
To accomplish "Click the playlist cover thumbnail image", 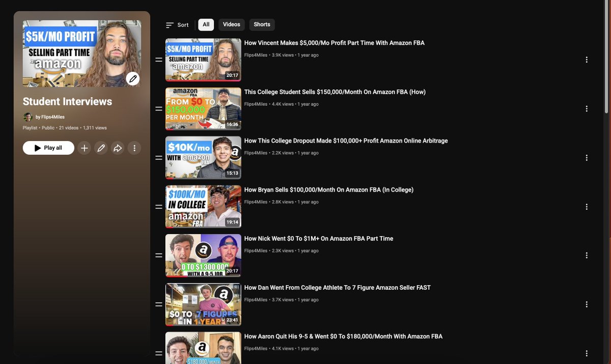I will (82, 53).
